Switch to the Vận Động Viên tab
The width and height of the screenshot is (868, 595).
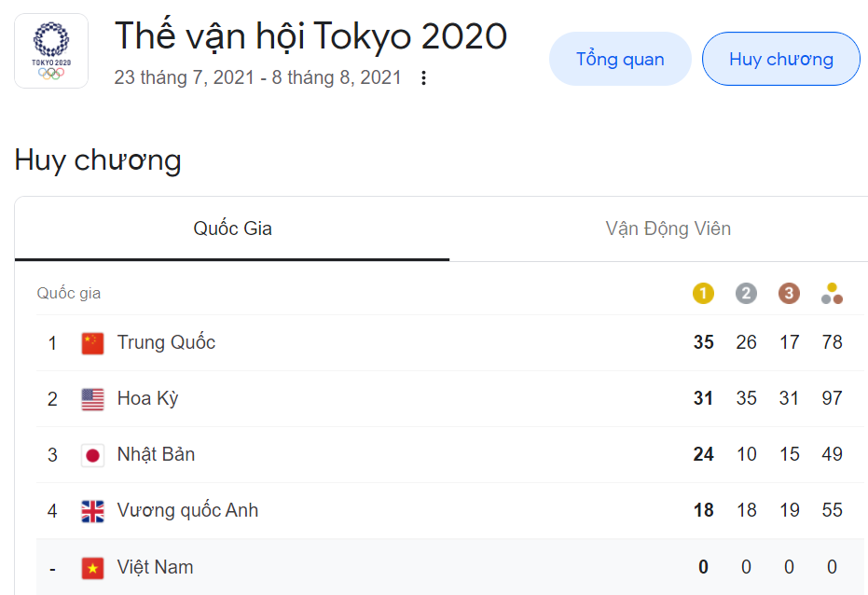click(668, 228)
